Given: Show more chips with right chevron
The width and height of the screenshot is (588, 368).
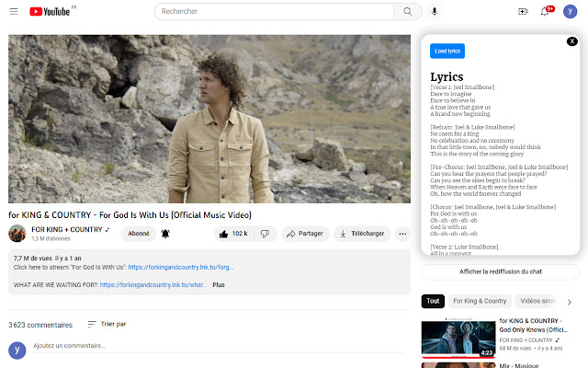Looking at the screenshot, I should [570, 302].
